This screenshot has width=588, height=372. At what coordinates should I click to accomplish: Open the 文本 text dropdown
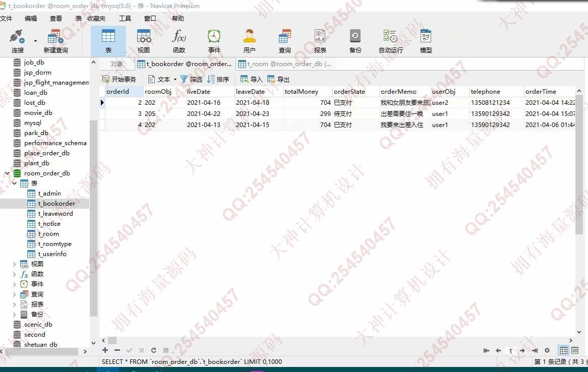coord(162,79)
